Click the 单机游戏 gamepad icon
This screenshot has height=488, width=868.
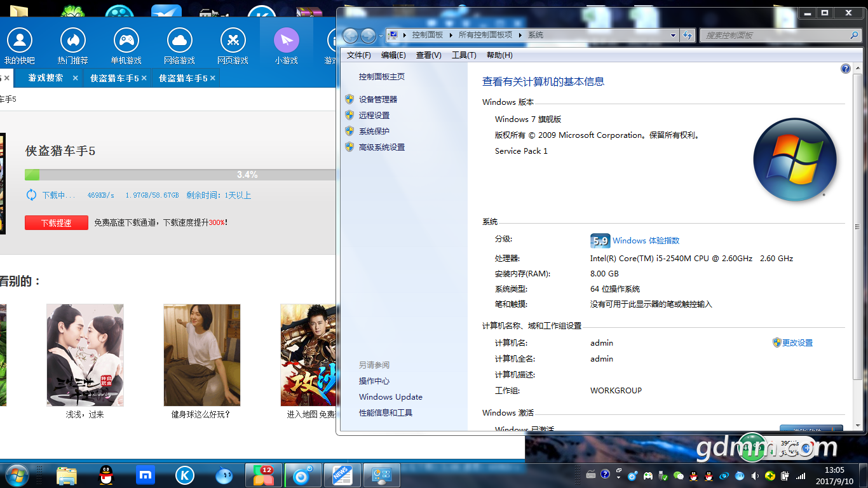126,41
